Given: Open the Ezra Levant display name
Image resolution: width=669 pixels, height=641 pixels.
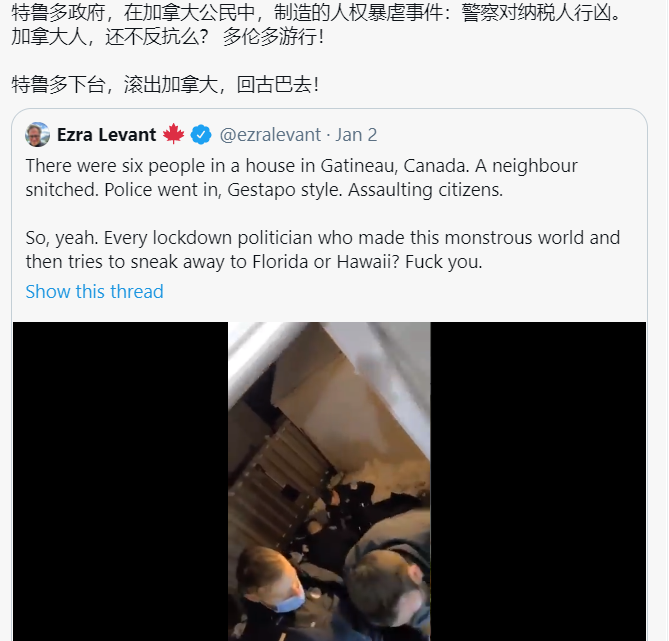Looking at the screenshot, I should coord(106,134).
